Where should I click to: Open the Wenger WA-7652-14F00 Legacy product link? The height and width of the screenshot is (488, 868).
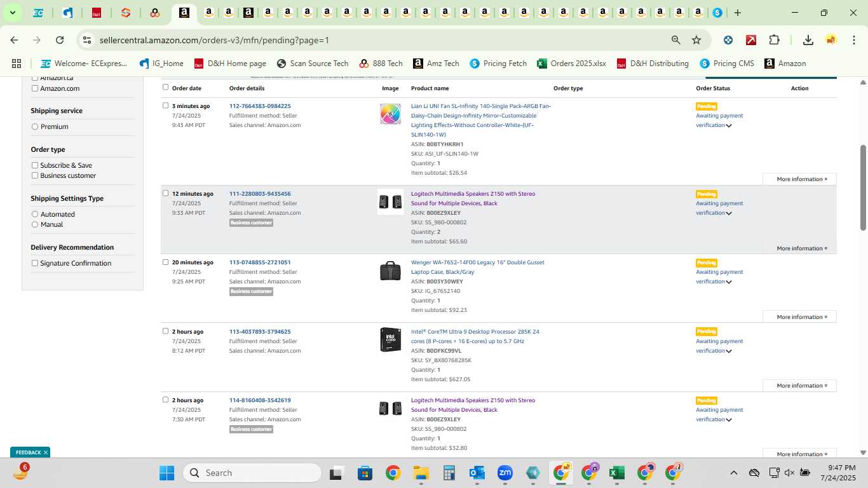477,267
